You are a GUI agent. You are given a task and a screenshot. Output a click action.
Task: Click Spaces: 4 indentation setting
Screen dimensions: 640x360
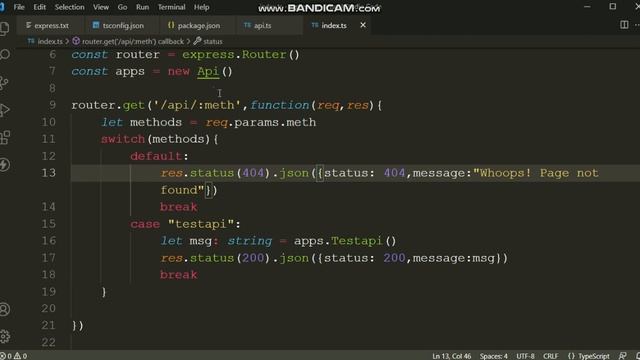tap(493, 356)
